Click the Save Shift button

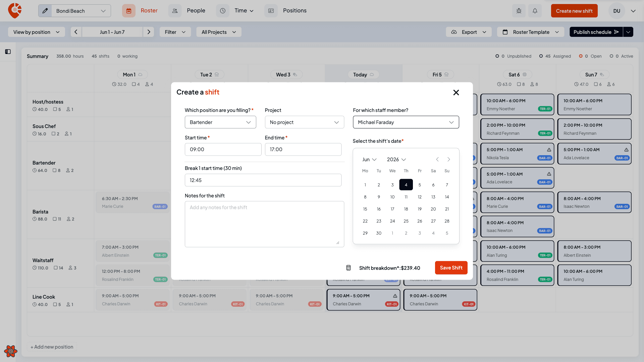click(x=451, y=268)
